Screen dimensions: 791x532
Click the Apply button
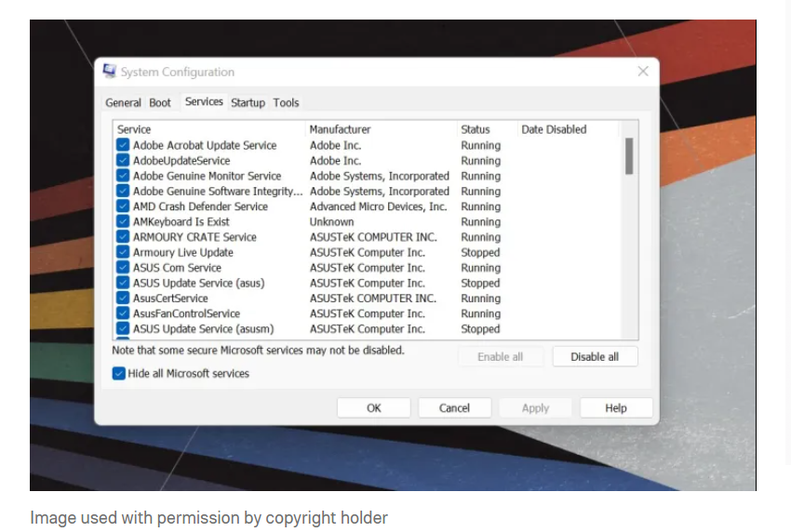tap(535, 408)
